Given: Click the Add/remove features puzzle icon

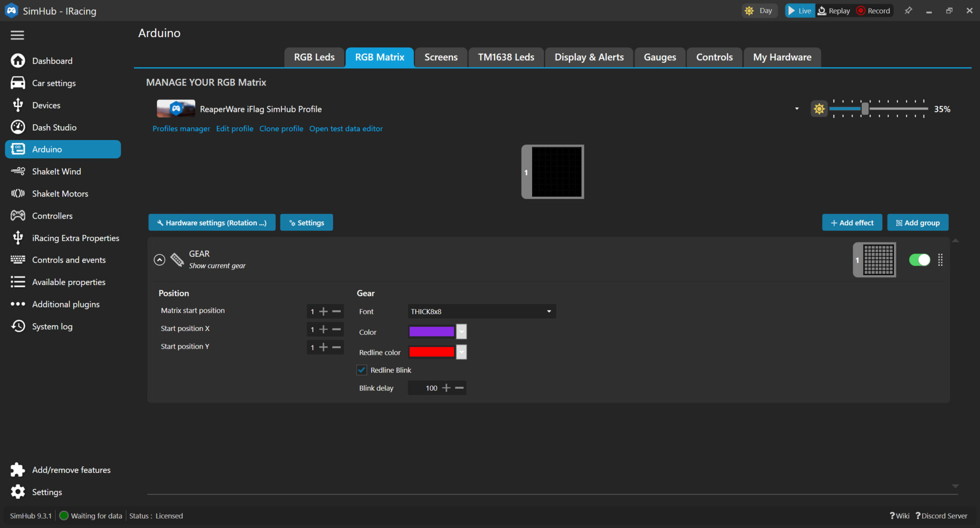Looking at the screenshot, I should tap(18, 470).
